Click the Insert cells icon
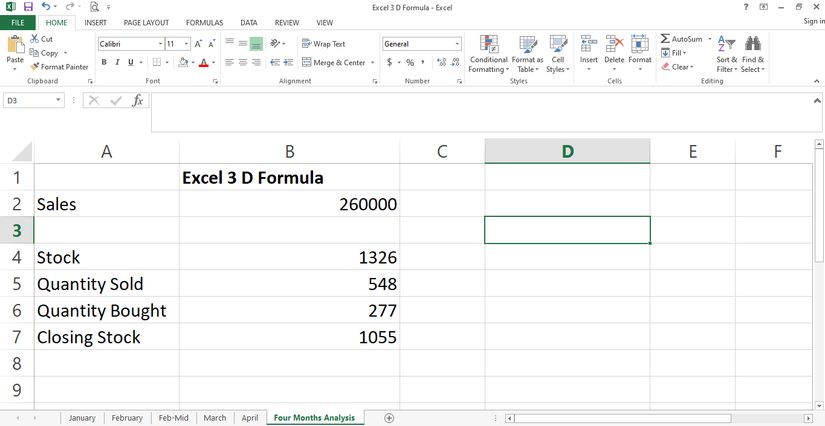 coord(589,45)
